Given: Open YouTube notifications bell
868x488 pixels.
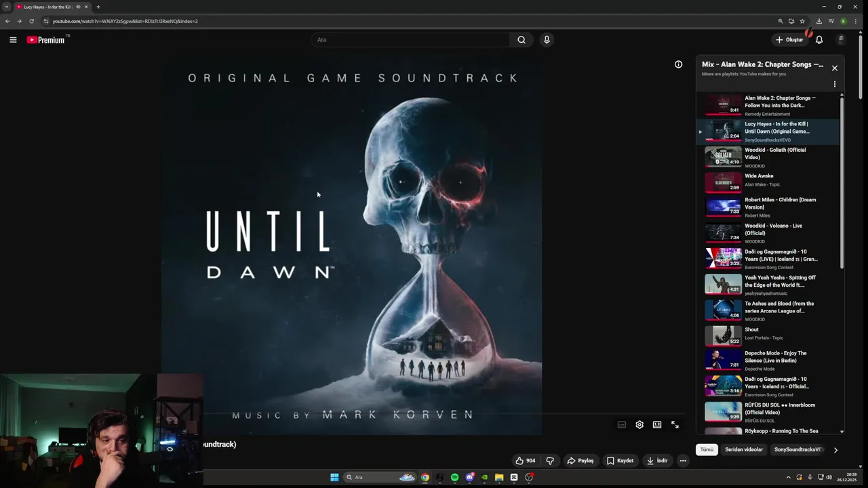Looking at the screenshot, I should click(x=819, y=40).
